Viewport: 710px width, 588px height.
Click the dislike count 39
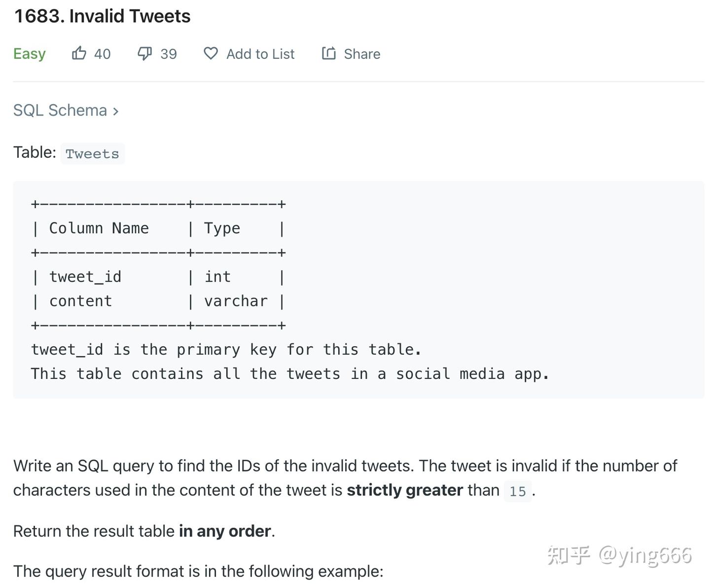pos(168,54)
